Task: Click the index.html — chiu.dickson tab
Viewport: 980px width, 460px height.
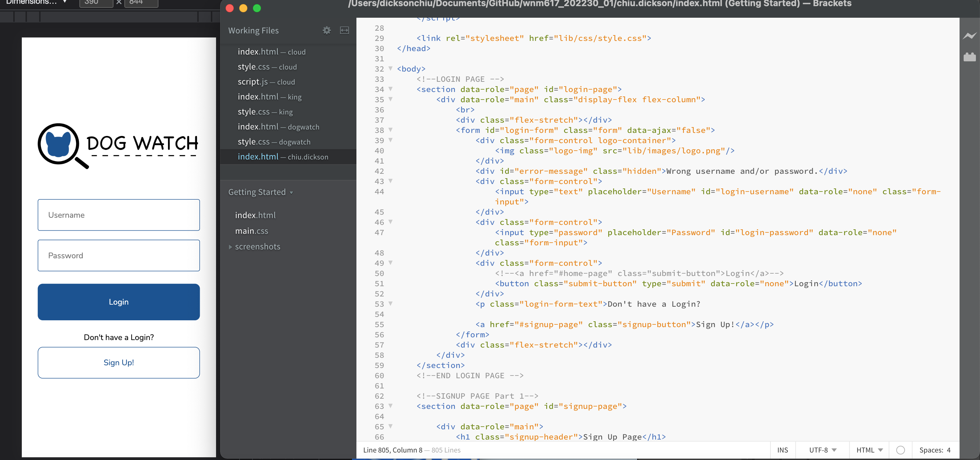Action: pos(282,156)
